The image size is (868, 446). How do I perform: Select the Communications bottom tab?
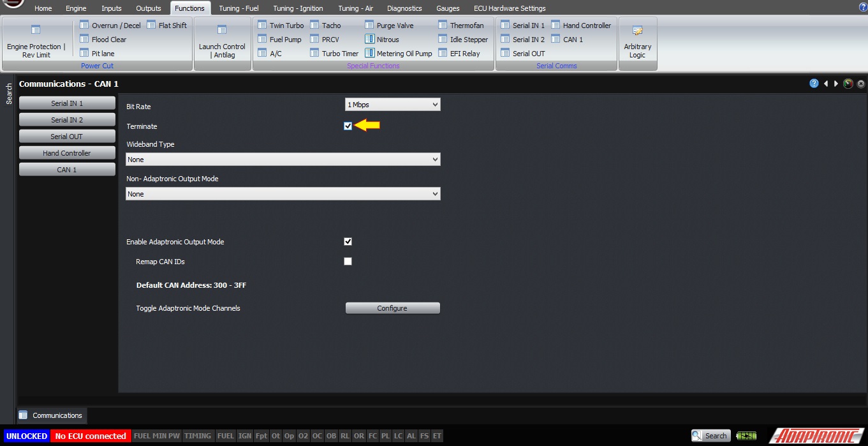click(51, 415)
